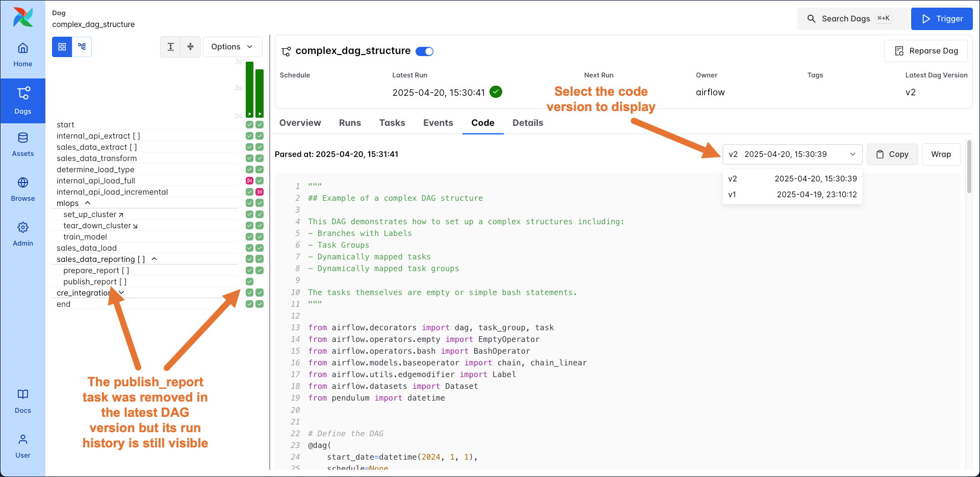Open the User menu in sidebar
The height and width of the screenshot is (477, 980).
click(22, 446)
